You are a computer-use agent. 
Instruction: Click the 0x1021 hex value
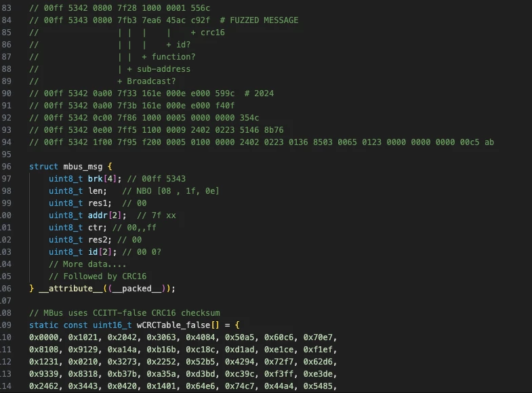click(x=83, y=337)
